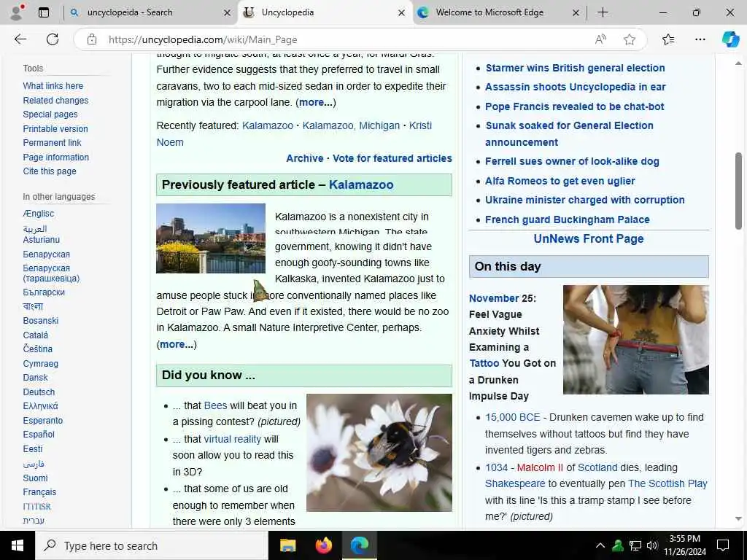Open Special pages link
Viewport: 747px width, 560px height.
50,114
